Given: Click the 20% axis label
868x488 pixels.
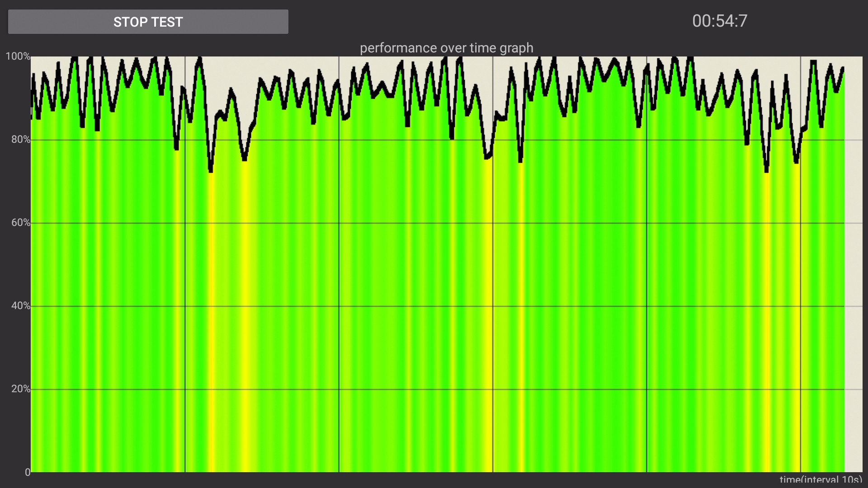Looking at the screenshot, I should point(20,389).
